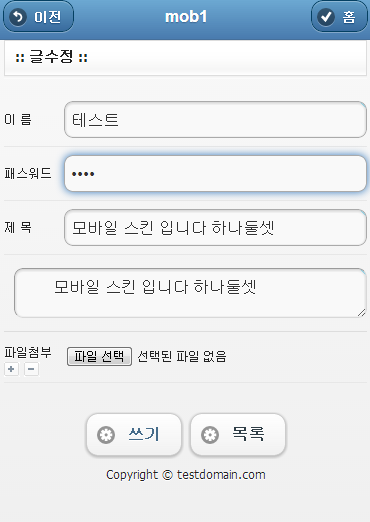Focus the 패스워드 password field

pos(215,174)
